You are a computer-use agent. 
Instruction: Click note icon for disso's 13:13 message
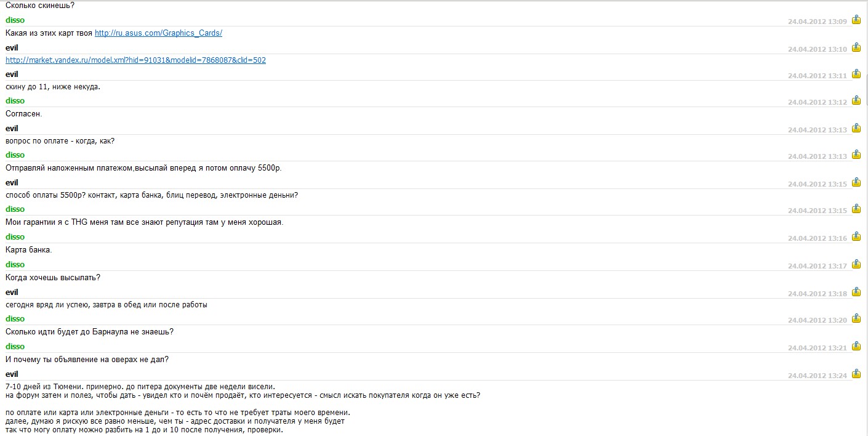tap(856, 155)
